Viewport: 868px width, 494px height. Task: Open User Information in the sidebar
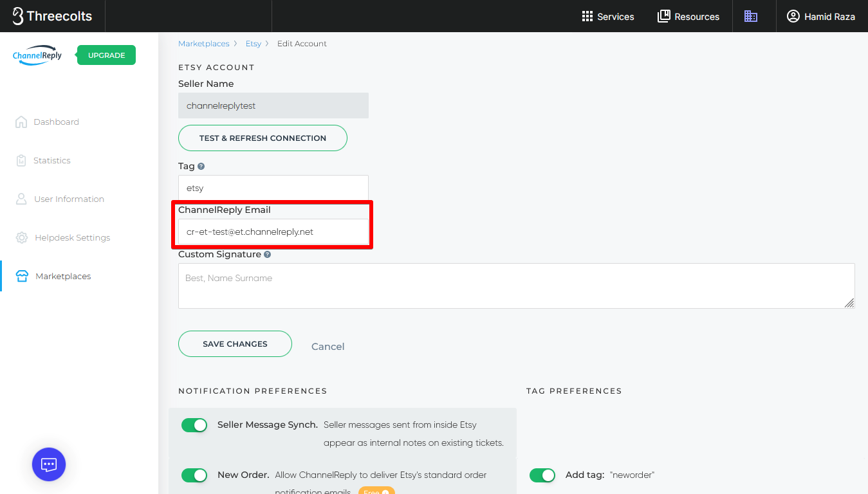[69, 199]
